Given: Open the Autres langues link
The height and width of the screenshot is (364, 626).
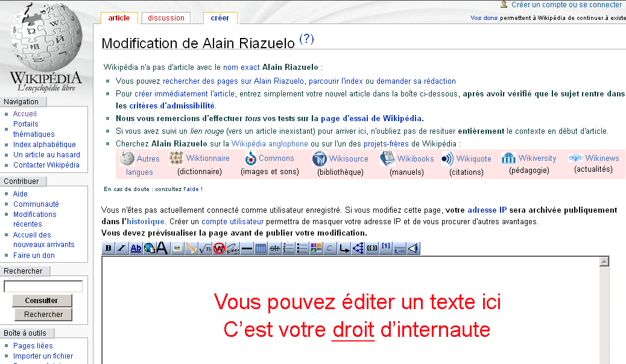Looking at the screenshot, I should click(x=142, y=165).
